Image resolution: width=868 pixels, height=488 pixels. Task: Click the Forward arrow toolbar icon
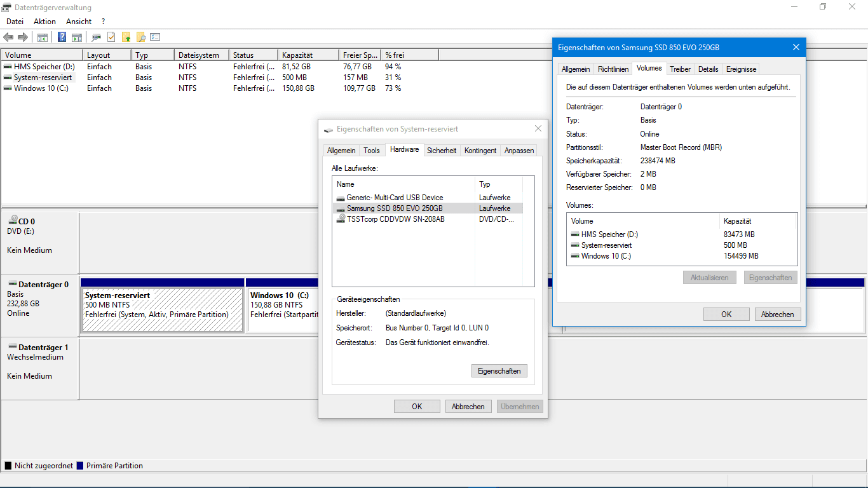pos(23,37)
